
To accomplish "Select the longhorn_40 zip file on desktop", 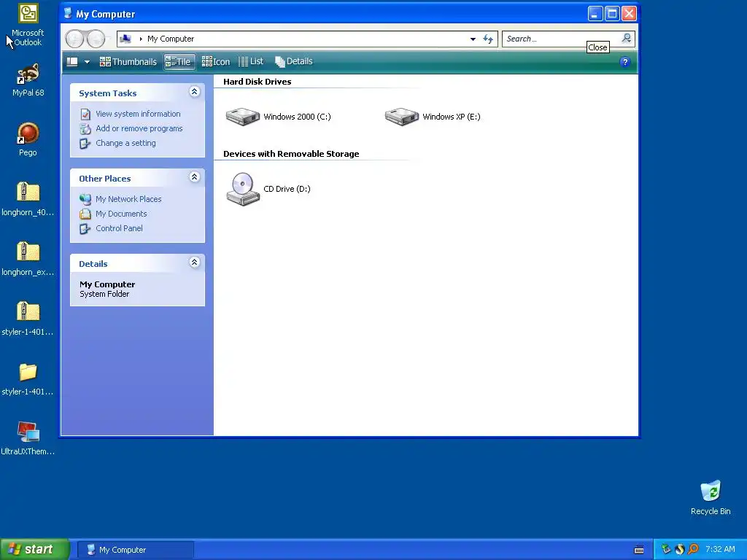I will coord(28,199).
